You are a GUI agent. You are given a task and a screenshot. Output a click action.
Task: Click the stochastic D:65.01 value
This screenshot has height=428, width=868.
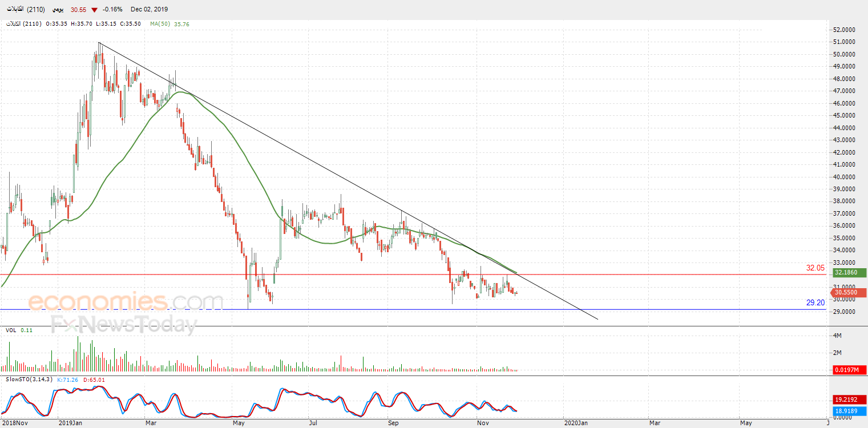[x=94, y=379]
